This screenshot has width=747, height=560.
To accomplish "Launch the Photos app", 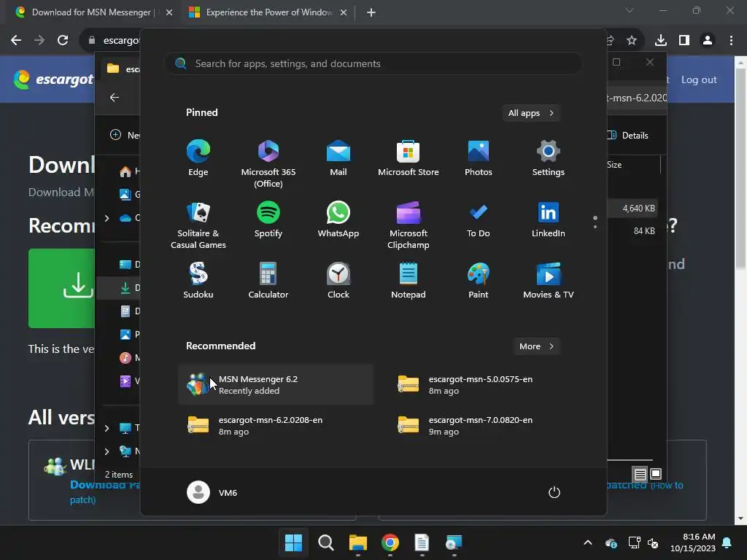I will [479, 158].
